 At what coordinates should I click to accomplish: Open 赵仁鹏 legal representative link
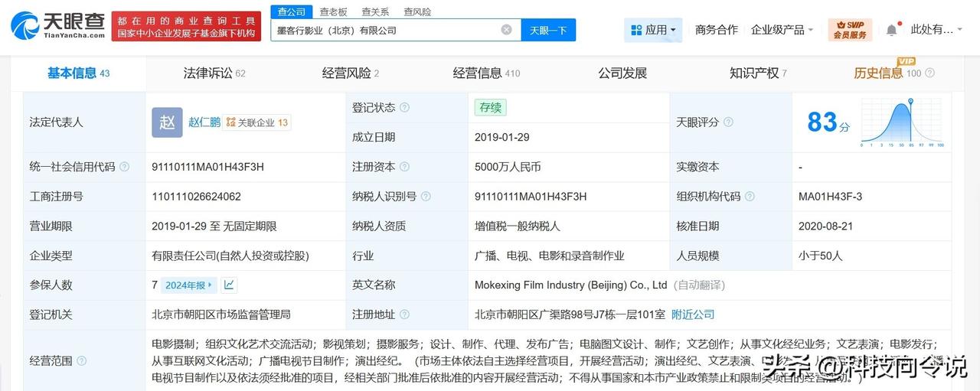click(204, 122)
